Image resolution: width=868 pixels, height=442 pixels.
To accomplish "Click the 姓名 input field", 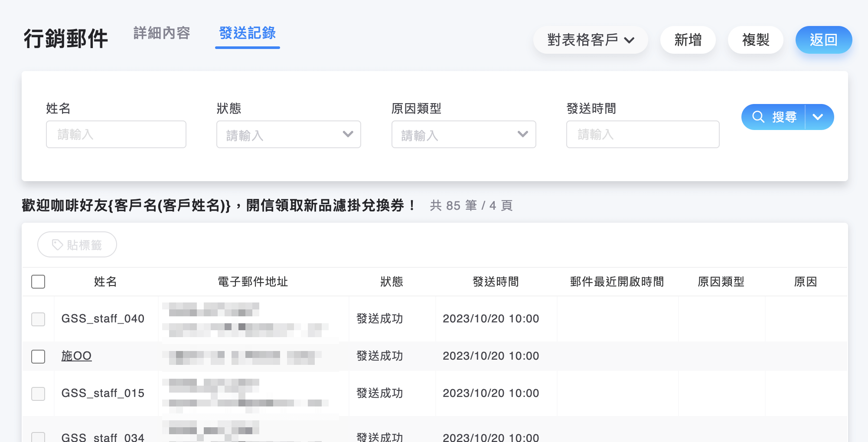I will [x=115, y=134].
